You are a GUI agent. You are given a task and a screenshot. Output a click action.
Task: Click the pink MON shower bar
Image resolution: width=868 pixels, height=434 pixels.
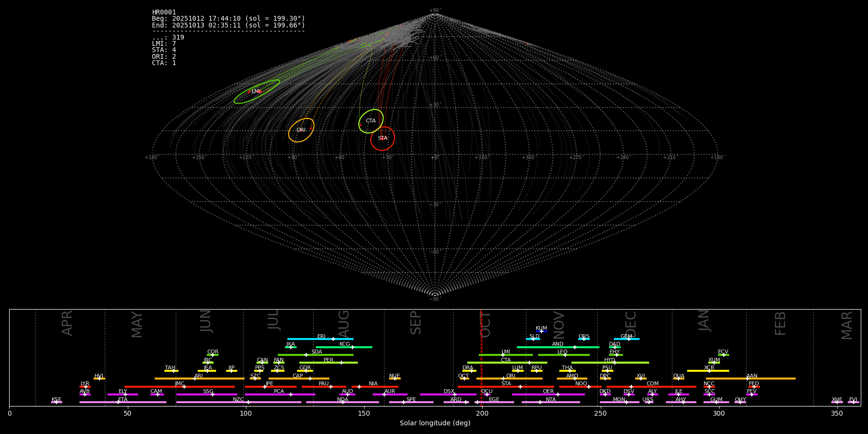click(619, 402)
